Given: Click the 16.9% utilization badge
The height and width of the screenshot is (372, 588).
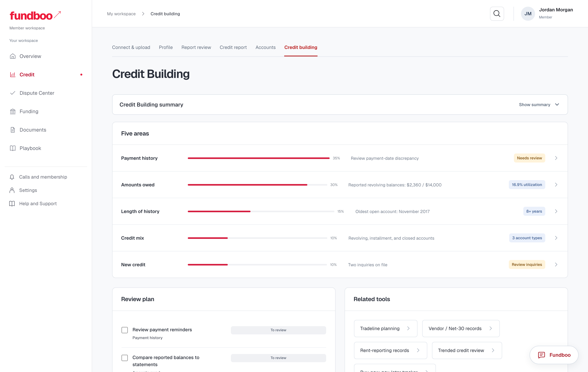Looking at the screenshot, I should (527, 185).
